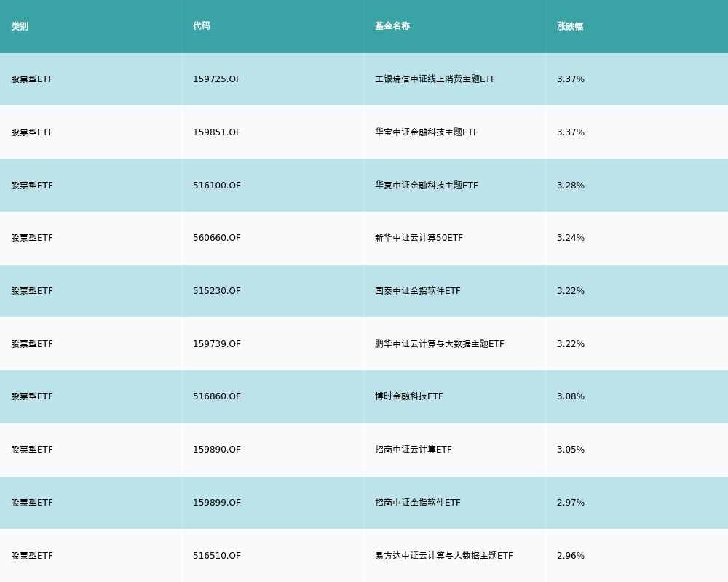The width and height of the screenshot is (728, 582).
Task: Click the 3.24% change value
Action: [x=571, y=238]
